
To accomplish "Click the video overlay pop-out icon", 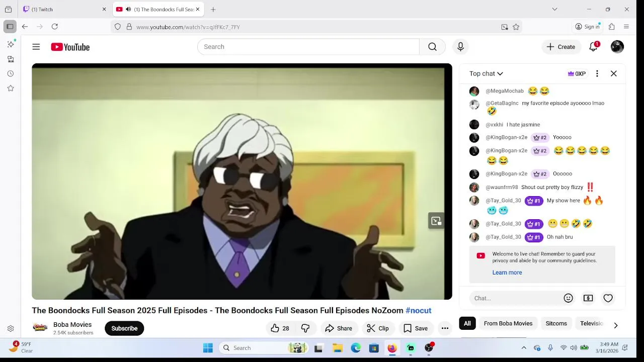I will pyautogui.click(x=436, y=221).
